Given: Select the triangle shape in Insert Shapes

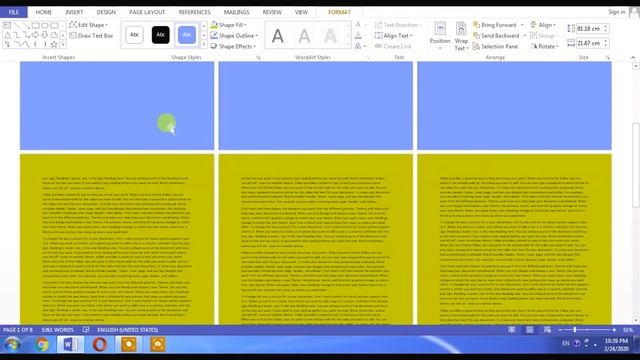Looking at the screenshot, I should (x=7, y=35).
